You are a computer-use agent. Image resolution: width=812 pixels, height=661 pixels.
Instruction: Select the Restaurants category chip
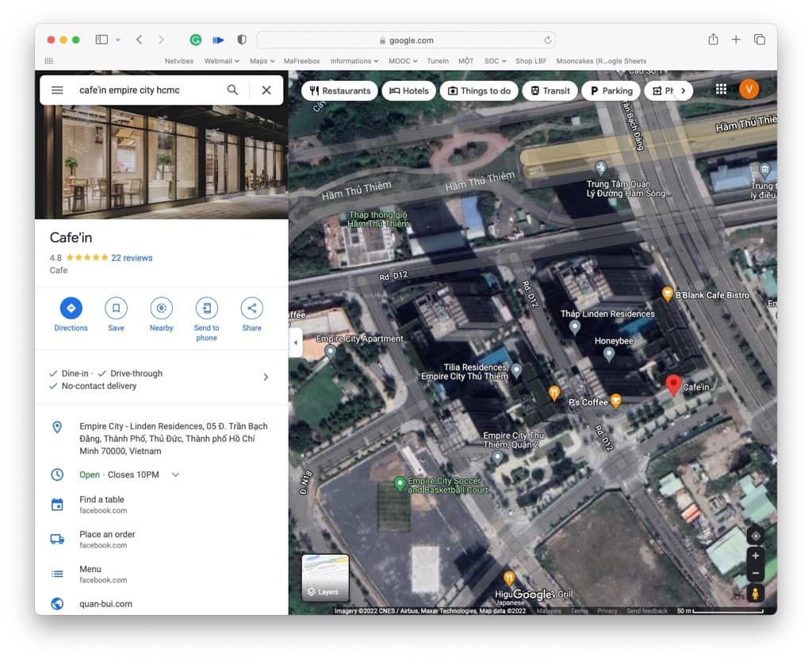pos(339,90)
